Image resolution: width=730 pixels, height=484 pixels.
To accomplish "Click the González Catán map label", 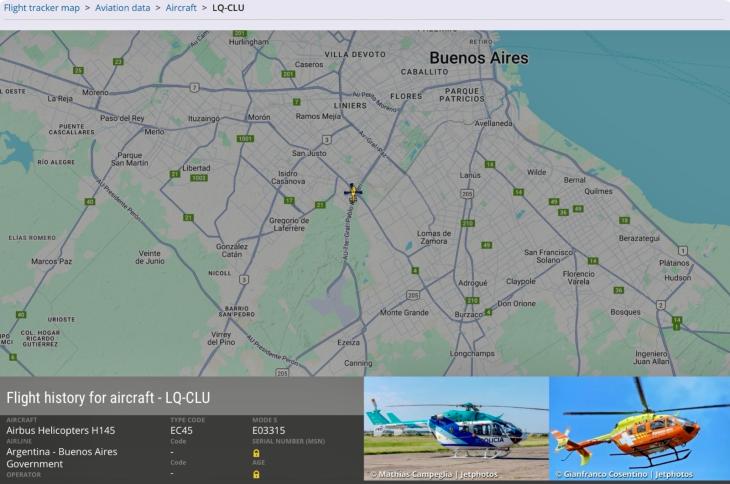I will click(232, 250).
